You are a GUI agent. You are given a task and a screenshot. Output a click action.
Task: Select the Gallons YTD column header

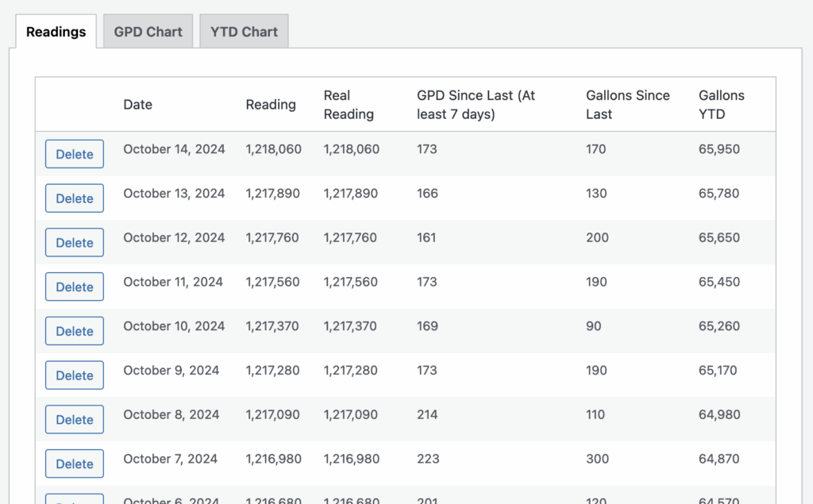pos(721,105)
